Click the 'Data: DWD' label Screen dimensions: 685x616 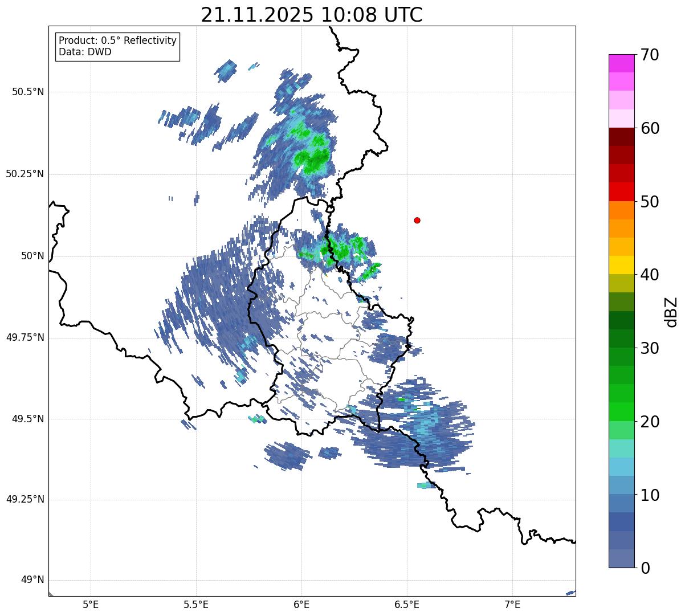[x=85, y=52]
